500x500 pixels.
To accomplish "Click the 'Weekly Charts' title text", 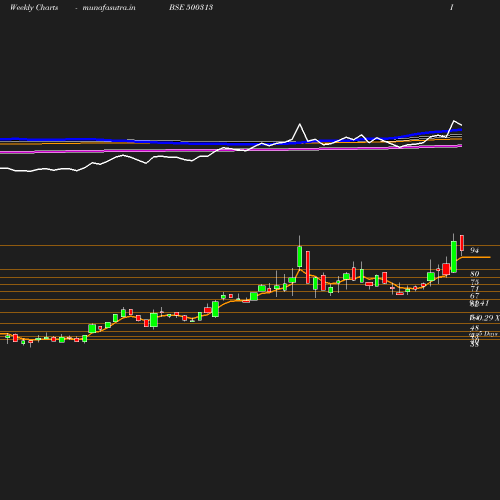I will pos(34,7).
